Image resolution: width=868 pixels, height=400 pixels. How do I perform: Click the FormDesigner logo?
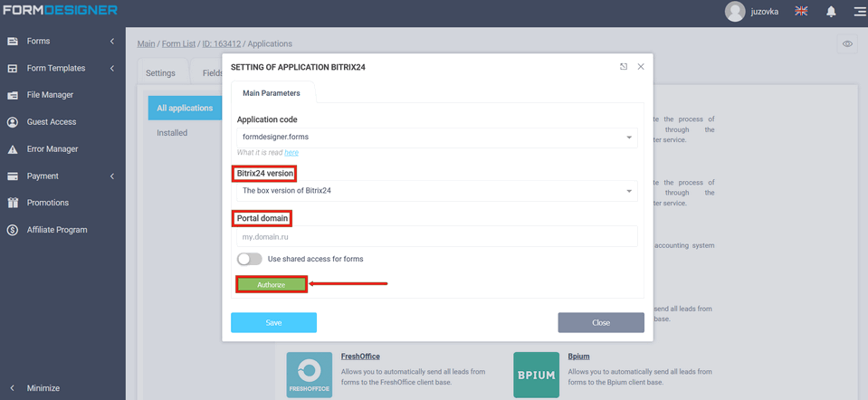[61, 10]
